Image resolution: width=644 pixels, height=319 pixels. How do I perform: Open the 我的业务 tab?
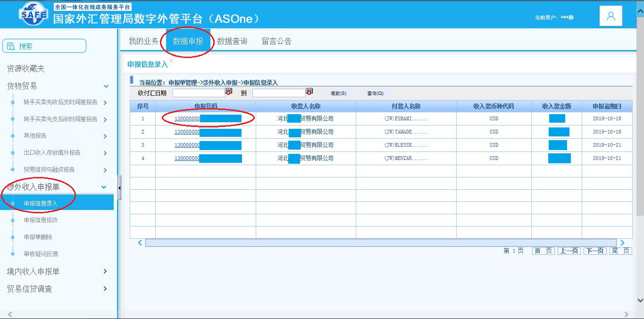point(143,42)
